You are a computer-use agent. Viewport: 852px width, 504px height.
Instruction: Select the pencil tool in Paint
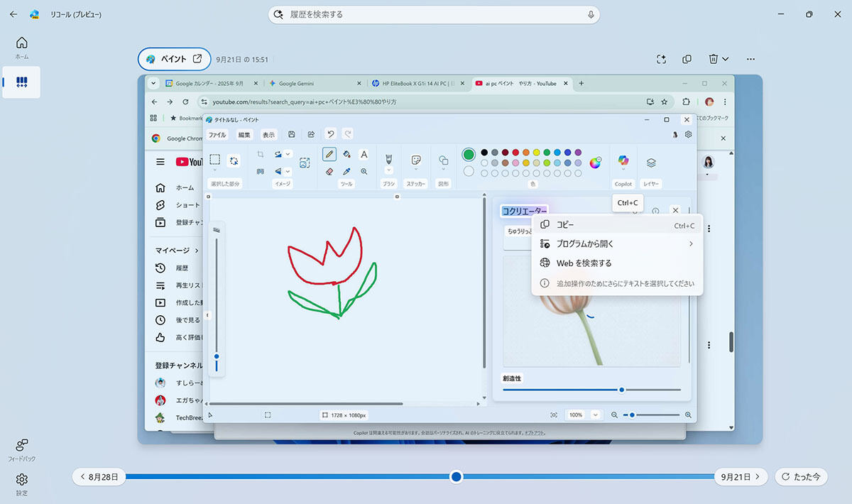pos(329,154)
